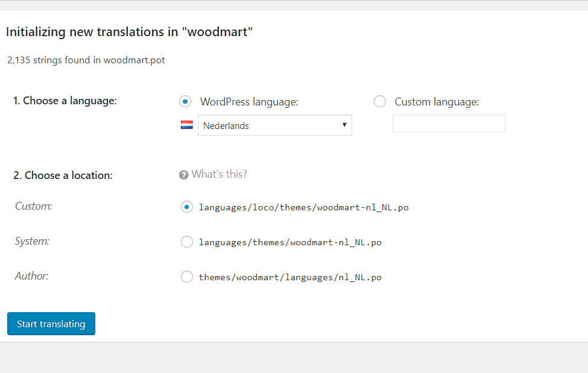
Task: Click the "WordPress language:" label text
Action: pyautogui.click(x=249, y=102)
